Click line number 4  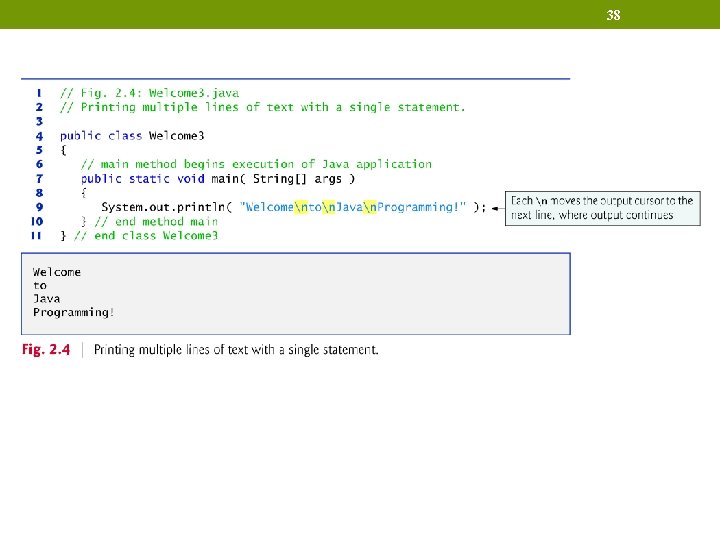[39, 136]
